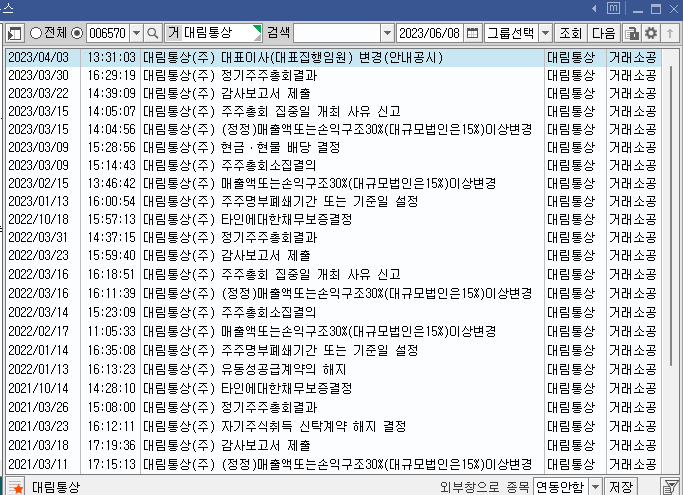The width and height of the screenshot is (683, 495).
Task: Open 타인에대한채무보증결정 dated 2022/10/18
Action: pos(247,219)
